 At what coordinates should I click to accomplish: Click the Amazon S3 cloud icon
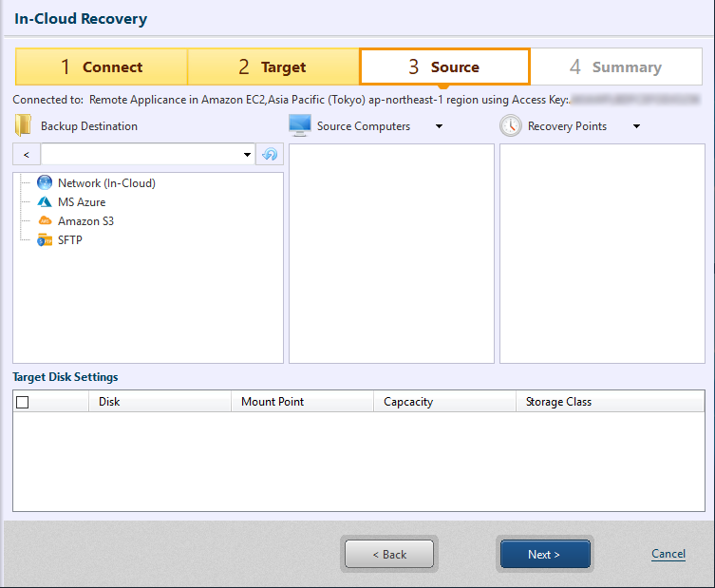pyautogui.click(x=45, y=221)
